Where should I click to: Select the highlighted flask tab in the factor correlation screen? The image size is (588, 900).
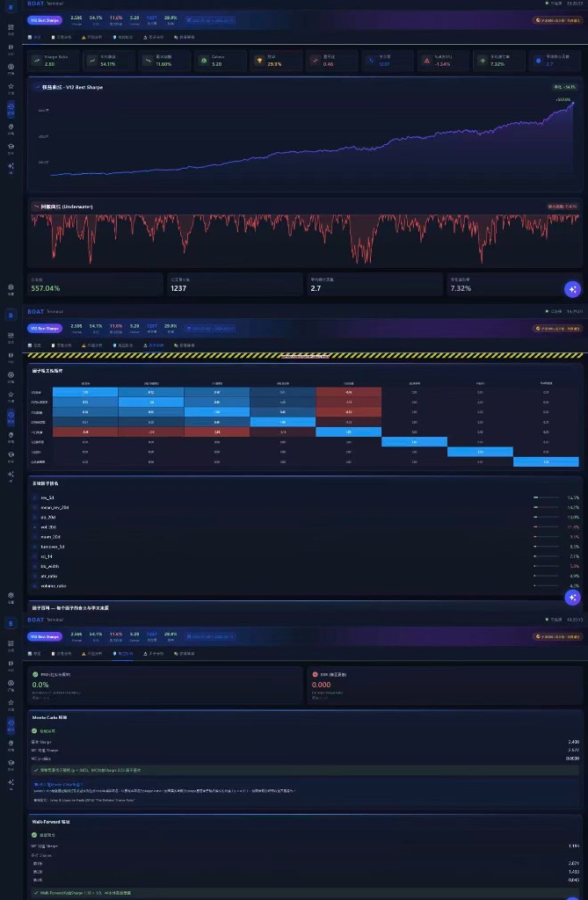[153, 345]
